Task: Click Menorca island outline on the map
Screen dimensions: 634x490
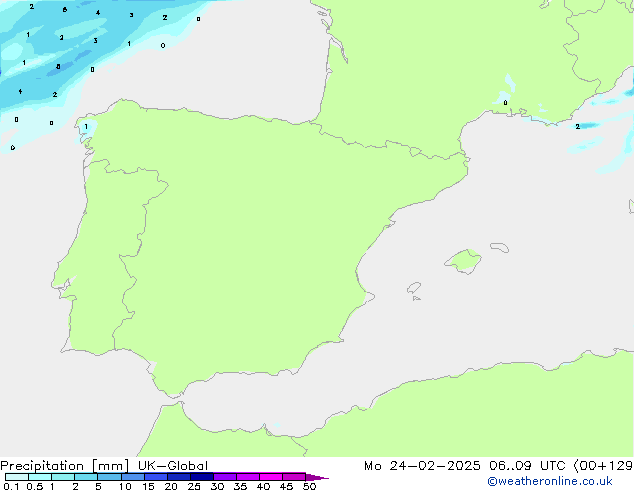Action: pyautogui.click(x=500, y=247)
